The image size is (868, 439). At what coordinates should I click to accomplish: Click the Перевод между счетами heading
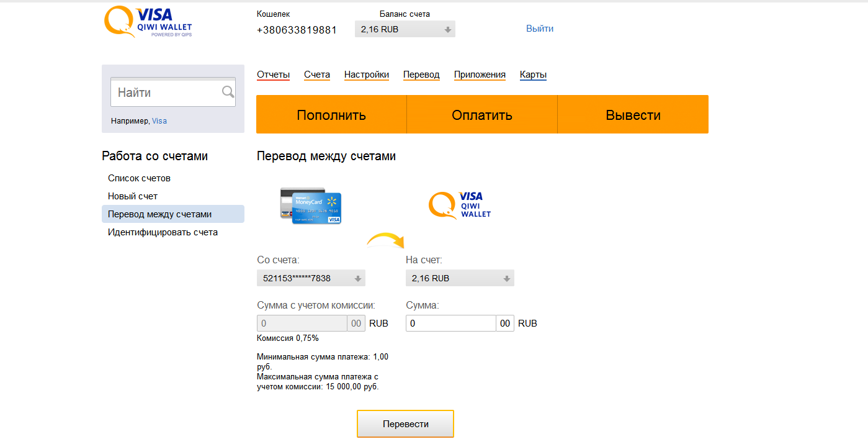pyautogui.click(x=326, y=156)
